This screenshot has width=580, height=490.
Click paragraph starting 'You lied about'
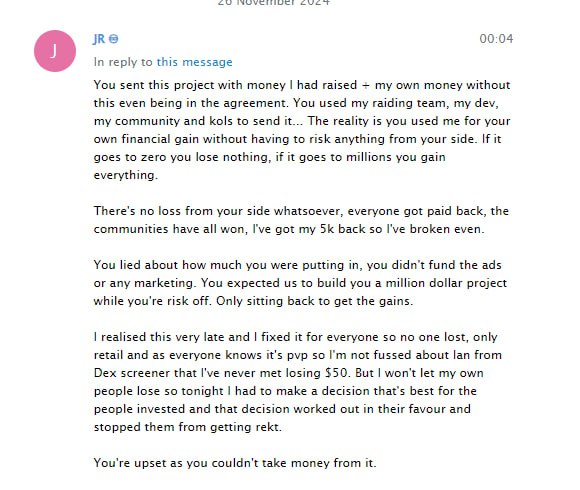coord(300,283)
